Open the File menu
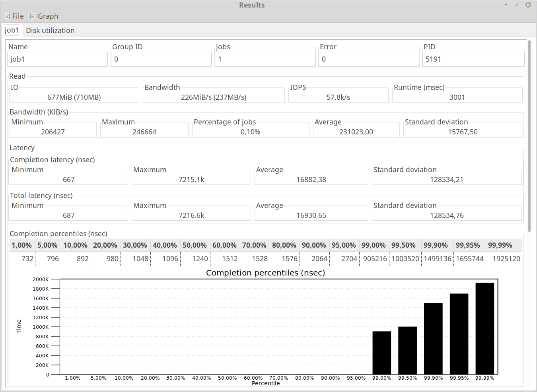 [18, 16]
